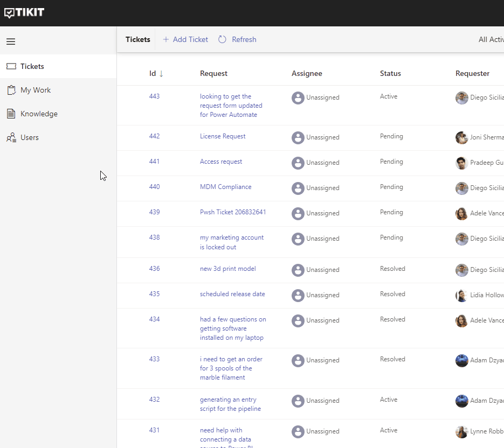Open My Work in sidebar

[x=36, y=90]
